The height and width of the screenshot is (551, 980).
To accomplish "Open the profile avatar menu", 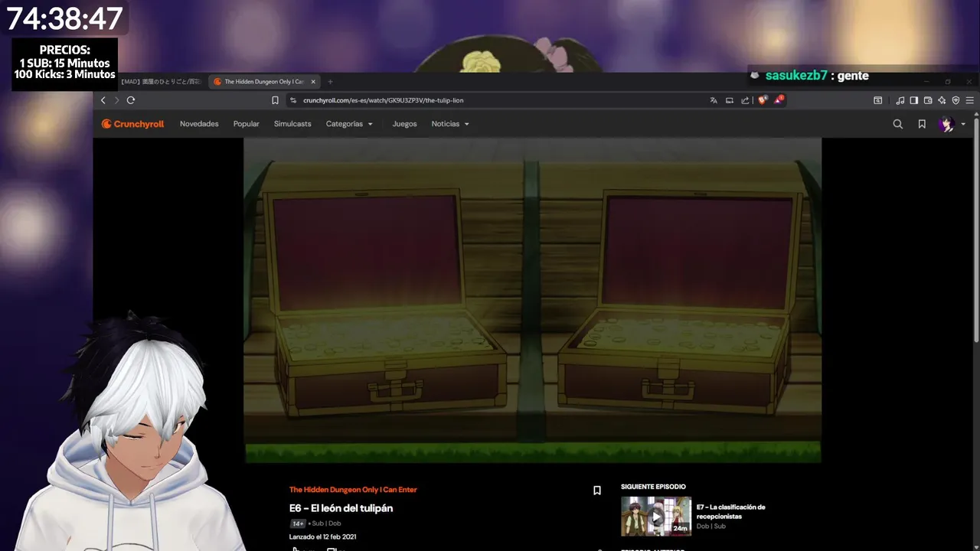I will (947, 124).
